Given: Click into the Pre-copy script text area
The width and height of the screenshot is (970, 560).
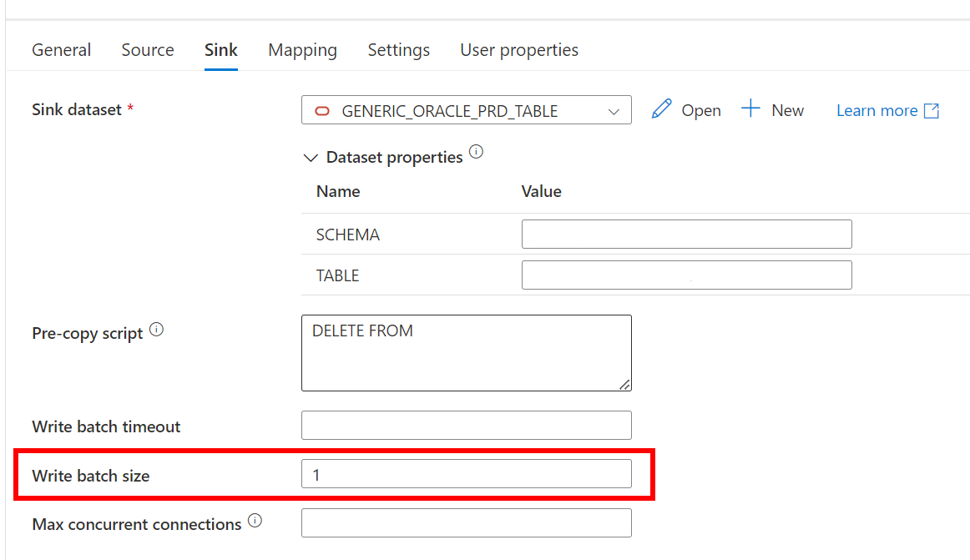Looking at the screenshot, I should pyautogui.click(x=467, y=353).
